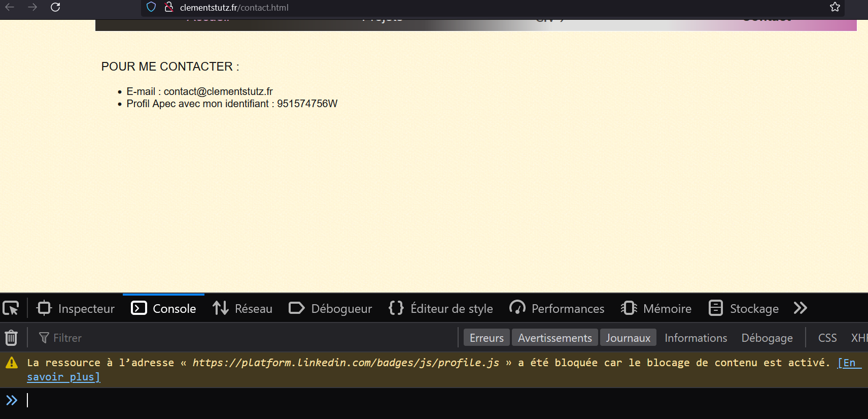Click the POUR ME CONTACTER heading
Viewport: 868px width, 419px height.
pos(170,67)
